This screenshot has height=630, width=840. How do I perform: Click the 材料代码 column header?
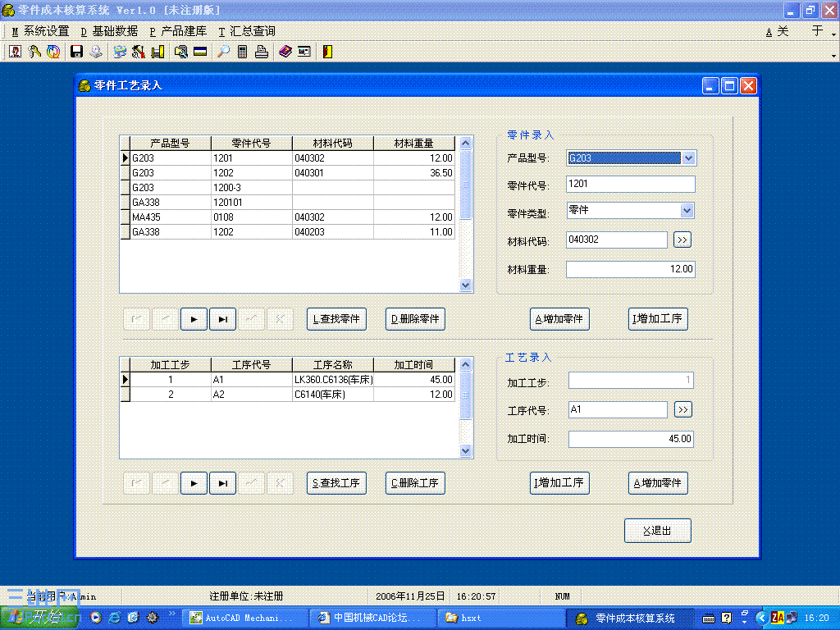pos(333,144)
